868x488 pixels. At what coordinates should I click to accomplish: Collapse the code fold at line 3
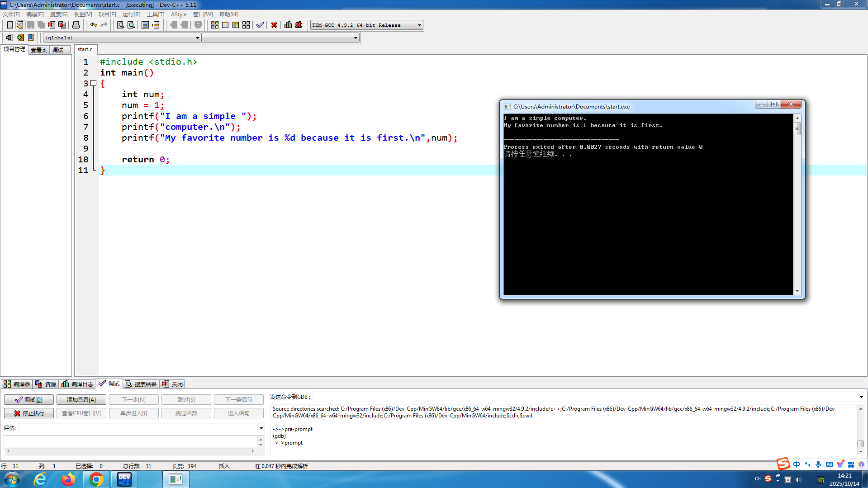pyautogui.click(x=94, y=83)
